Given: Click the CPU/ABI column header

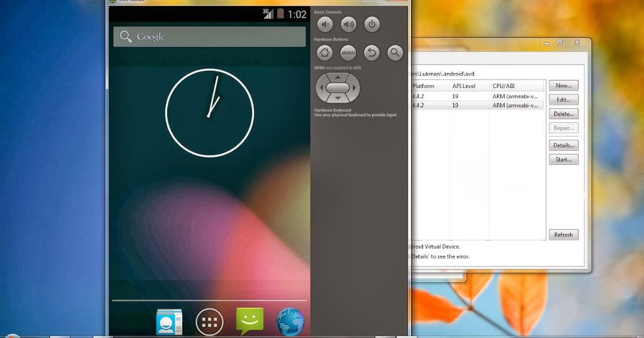Looking at the screenshot, I should coord(517,86).
